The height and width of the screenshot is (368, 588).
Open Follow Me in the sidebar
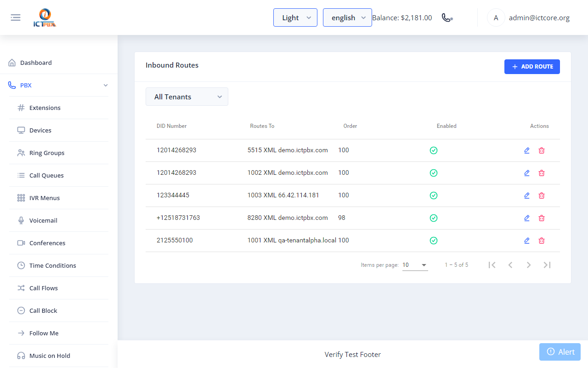[x=59, y=333]
